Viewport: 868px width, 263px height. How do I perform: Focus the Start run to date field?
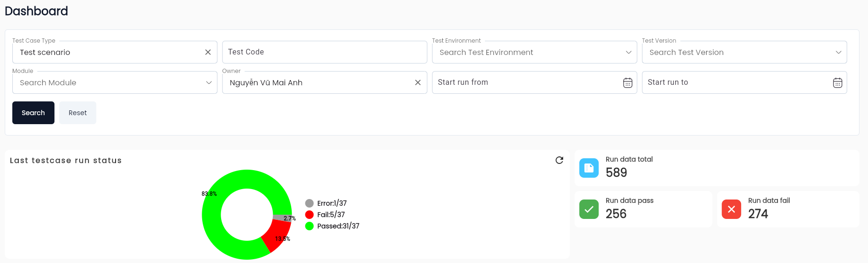pos(744,82)
